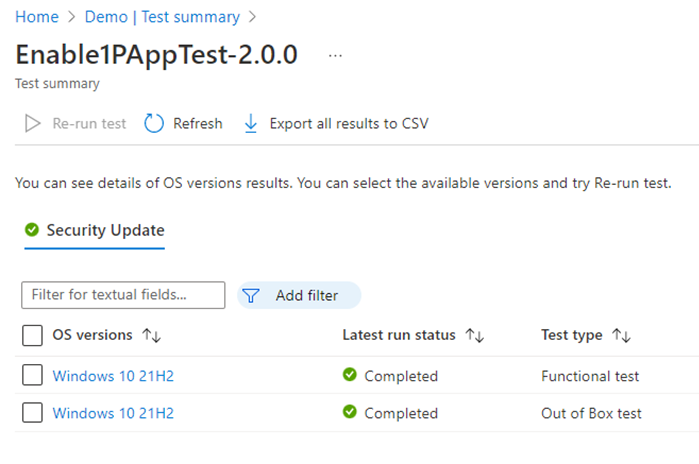Click the funnel icon in Add filter
The image size is (699, 464).
tap(251, 296)
